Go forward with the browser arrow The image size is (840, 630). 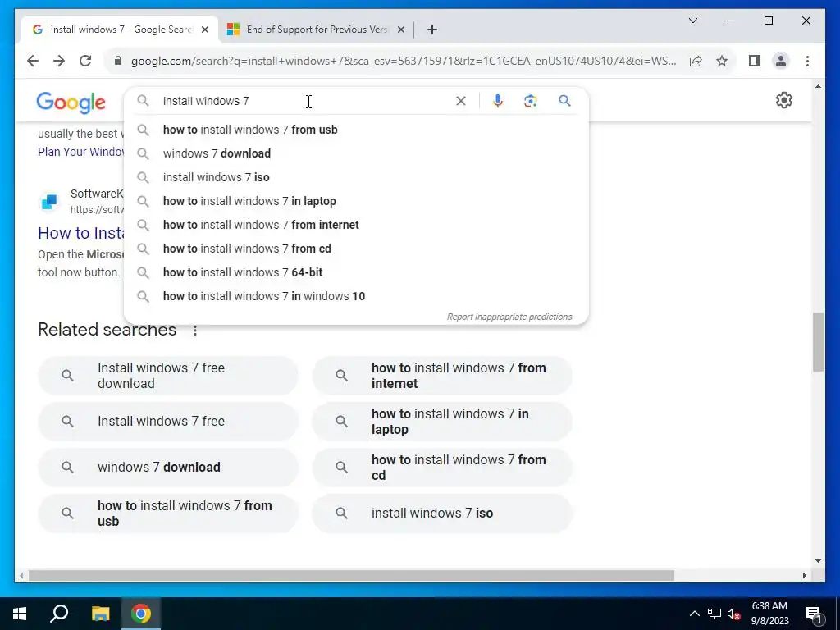(59, 61)
